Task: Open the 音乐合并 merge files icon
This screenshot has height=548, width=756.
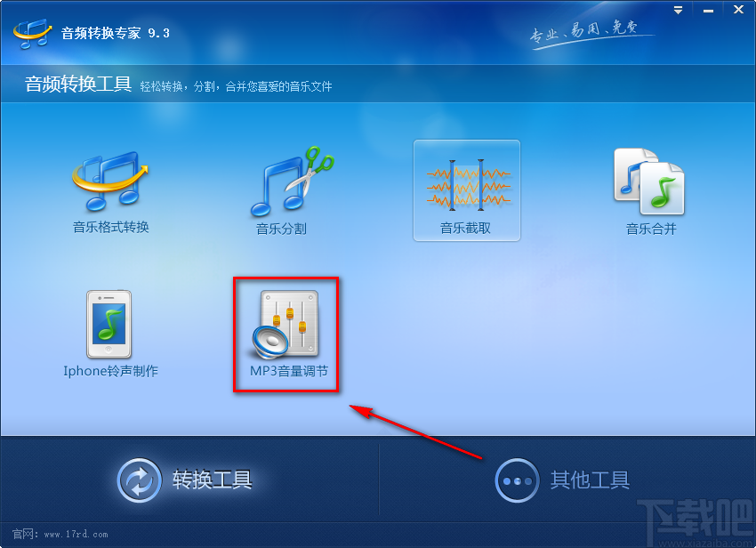Action: pyautogui.click(x=649, y=181)
